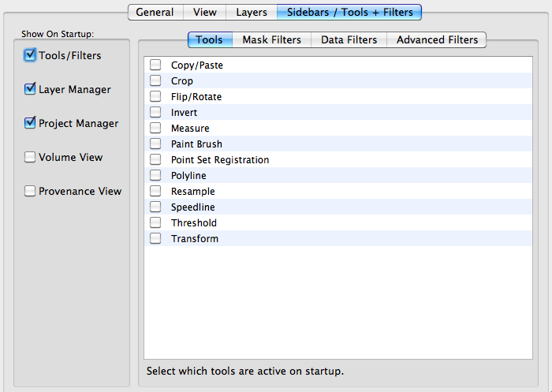Enable Volume View on startup
Image resolution: width=552 pixels, height=392 pixels.
30,157
